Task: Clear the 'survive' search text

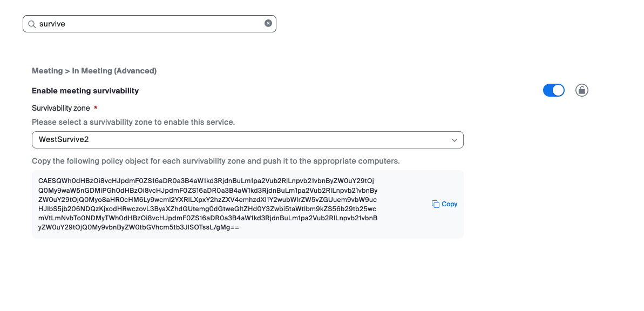Action: (268, 23)
